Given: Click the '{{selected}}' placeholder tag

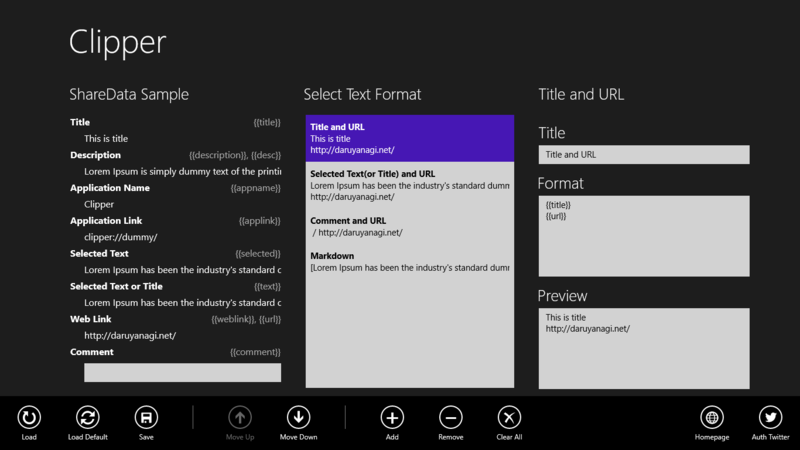Looking at the screenshot, I should [258, 254].
